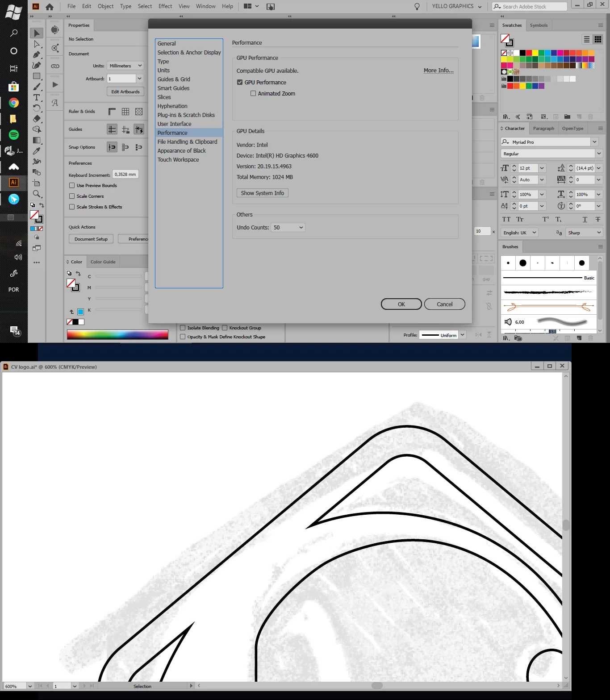
Task: Show rulers icon in Ruler & Grids
Action: 112,111
